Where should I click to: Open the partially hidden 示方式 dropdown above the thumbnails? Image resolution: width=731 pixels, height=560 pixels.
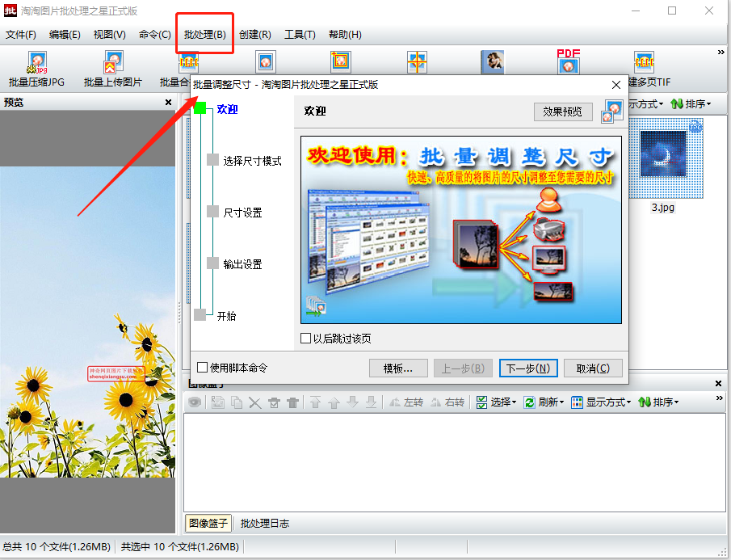(646, 103)
